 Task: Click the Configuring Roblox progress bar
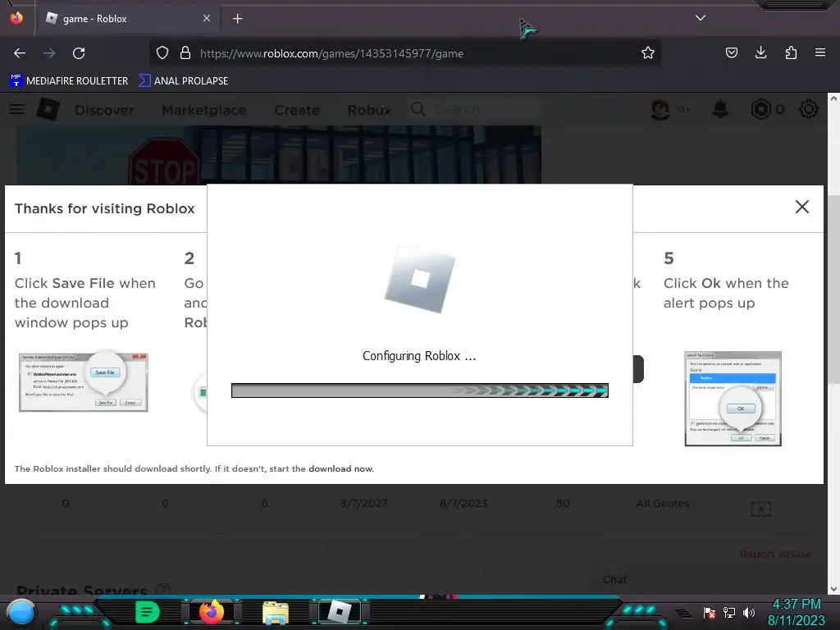420,390
